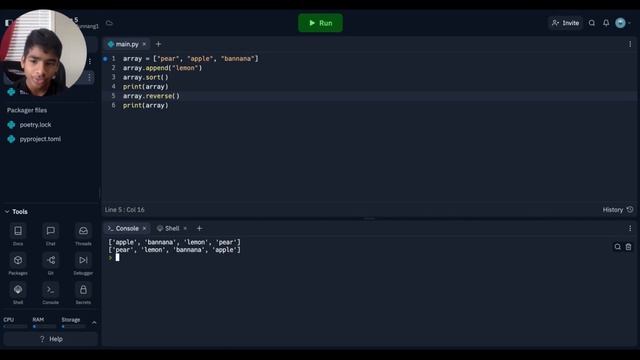
Task: Click the array.sort() code line
Action: coord(145,77)
